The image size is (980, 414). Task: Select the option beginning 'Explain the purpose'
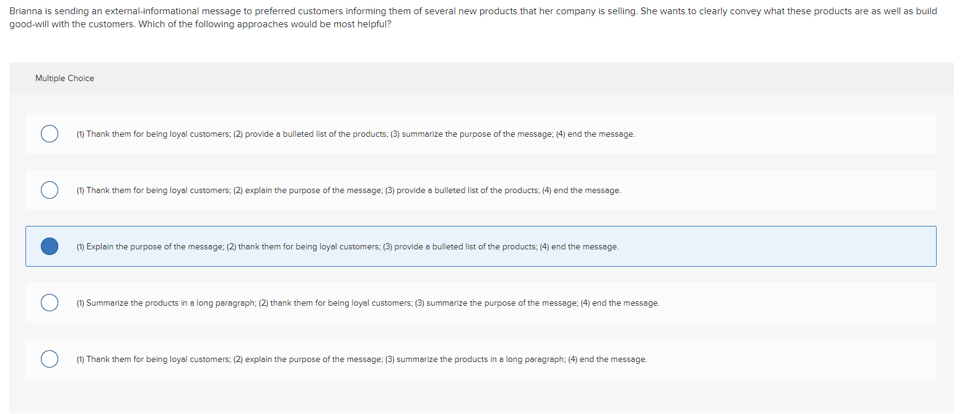(x=348, y=246)
